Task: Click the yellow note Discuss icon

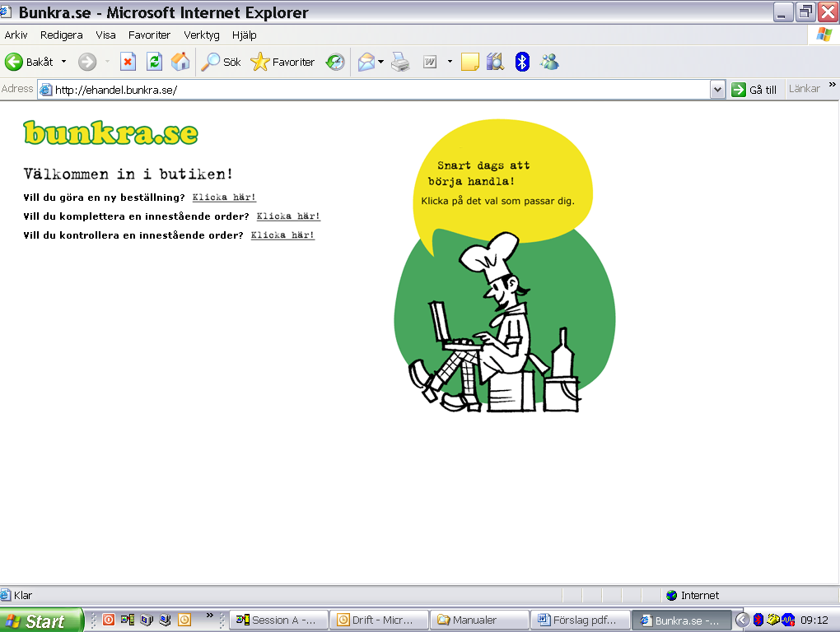Action: tap(469, 62)
